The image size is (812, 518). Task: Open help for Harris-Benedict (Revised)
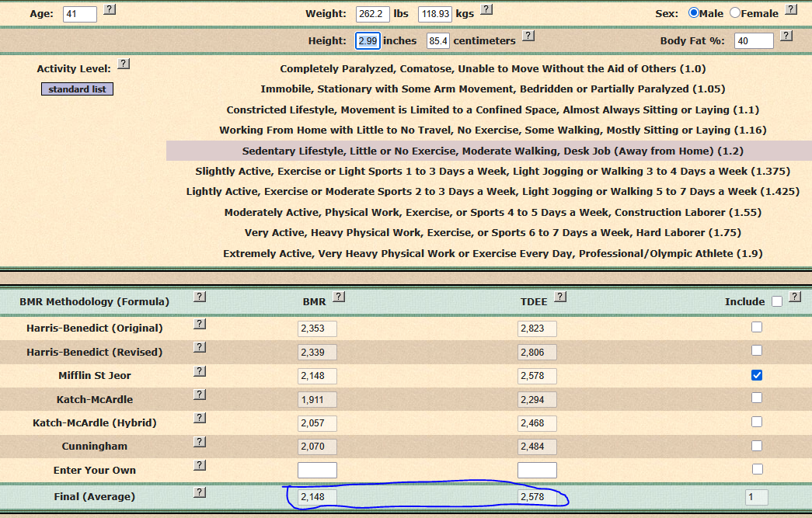click(x=200, y=347)
